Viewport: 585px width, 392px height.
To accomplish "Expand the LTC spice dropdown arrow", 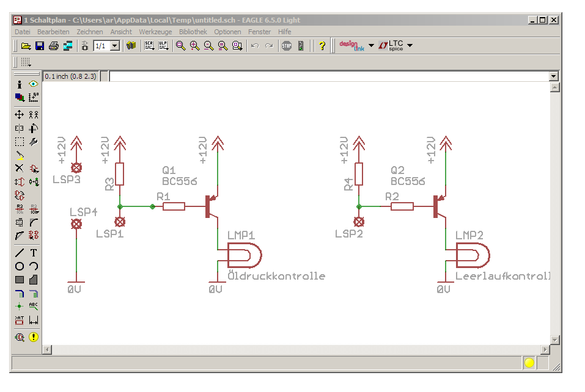I will pos(410,45).
